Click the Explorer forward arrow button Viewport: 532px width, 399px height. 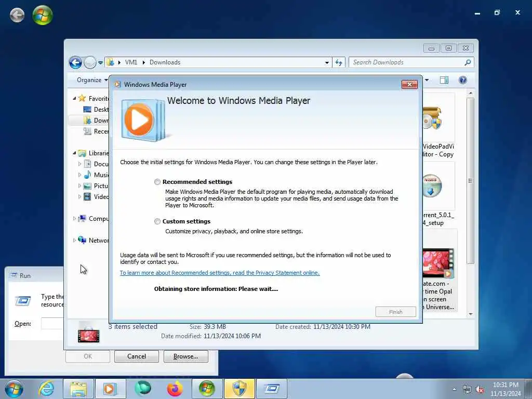(90, 62)
